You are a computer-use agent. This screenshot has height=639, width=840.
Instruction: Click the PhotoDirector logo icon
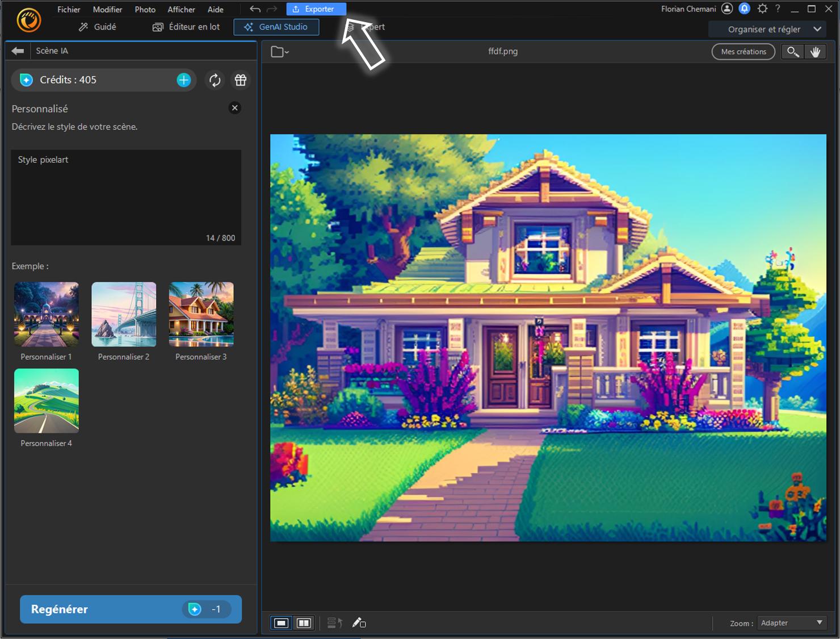tap(29, 20)
